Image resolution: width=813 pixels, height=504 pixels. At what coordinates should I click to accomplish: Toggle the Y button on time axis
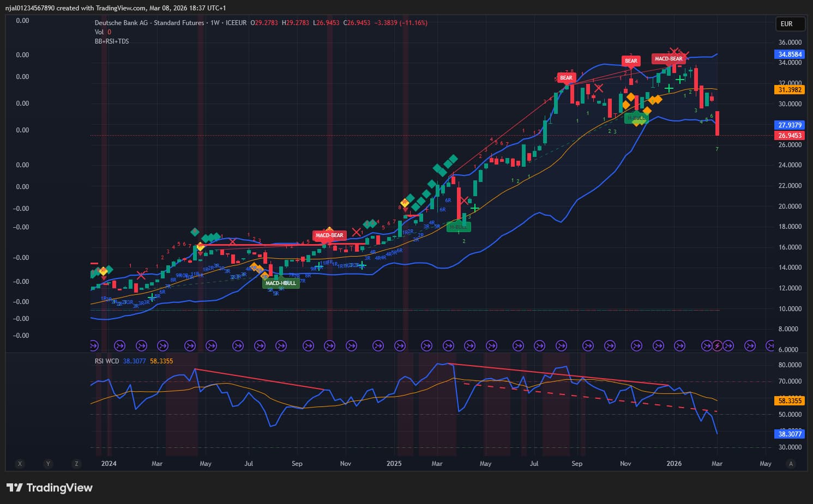pyautogui.click(x=48, y=464)
